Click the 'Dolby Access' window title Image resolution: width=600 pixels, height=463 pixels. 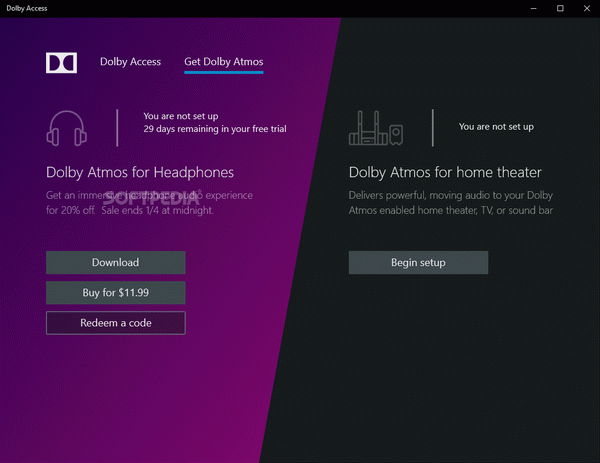[27, 8]
